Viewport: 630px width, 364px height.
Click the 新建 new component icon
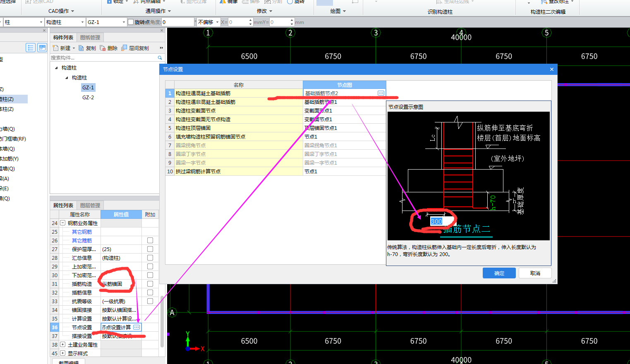click(55, 48)
